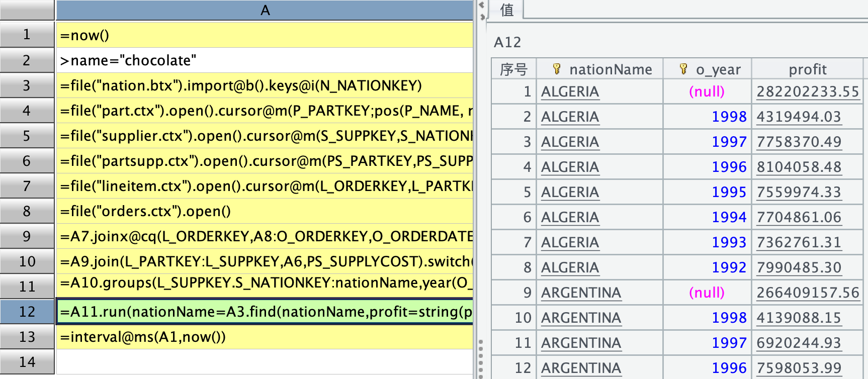Select row header 14
This screenshot has height=379, width=868.
click(27, 362)
